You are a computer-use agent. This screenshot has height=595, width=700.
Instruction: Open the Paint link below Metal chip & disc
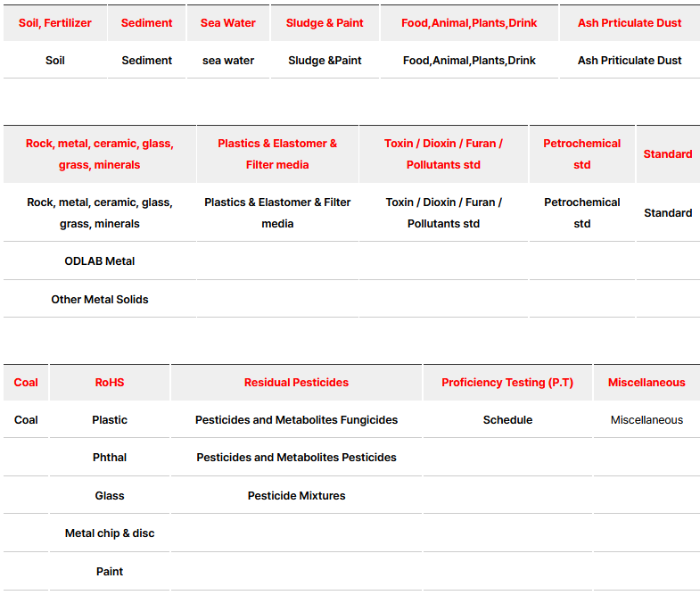[110, 572]
